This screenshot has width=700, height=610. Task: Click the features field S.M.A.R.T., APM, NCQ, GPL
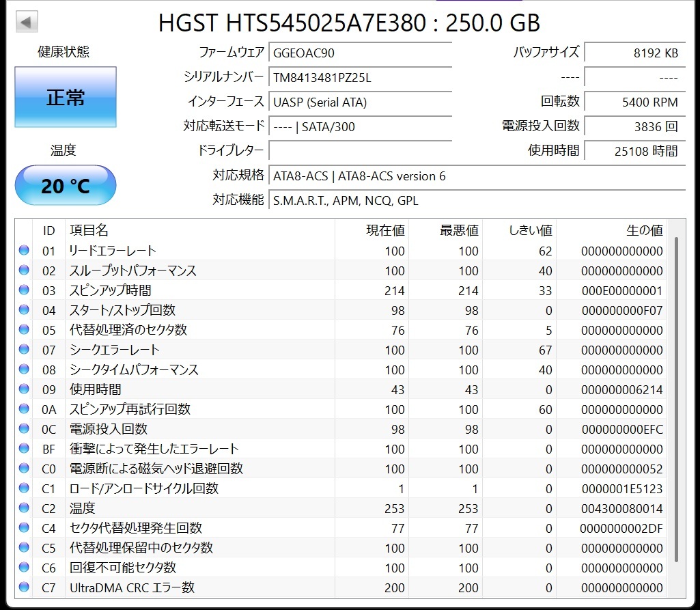point(477,200)
